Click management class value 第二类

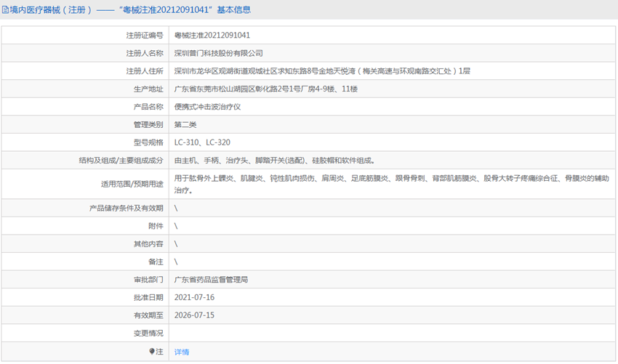185,125
